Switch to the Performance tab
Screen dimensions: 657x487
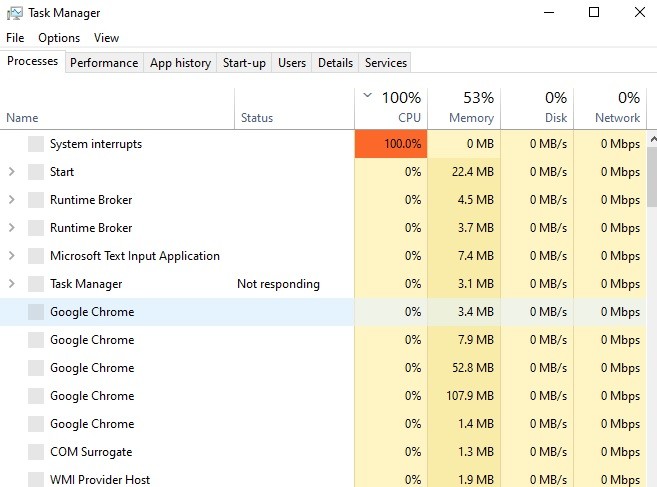click(104, 63)
